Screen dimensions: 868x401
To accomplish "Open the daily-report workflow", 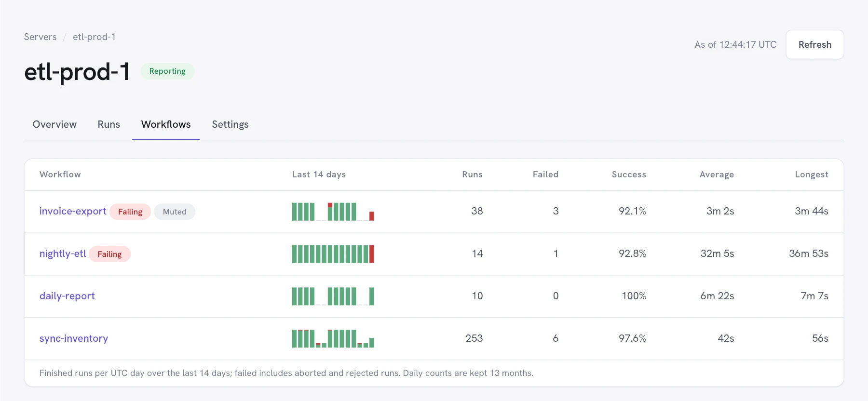I will (x=67, y=296).
